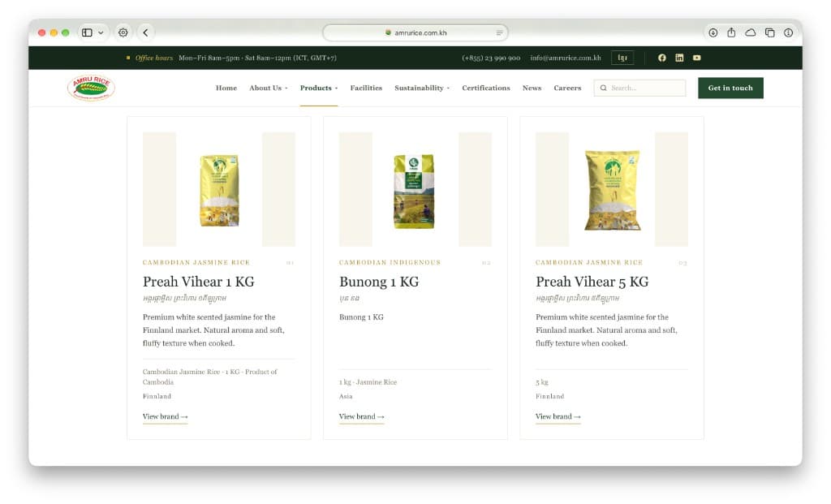Viewport: 831px width, 504px height.
Task: Click the Amru Rice logo
Action: (91, 88)
